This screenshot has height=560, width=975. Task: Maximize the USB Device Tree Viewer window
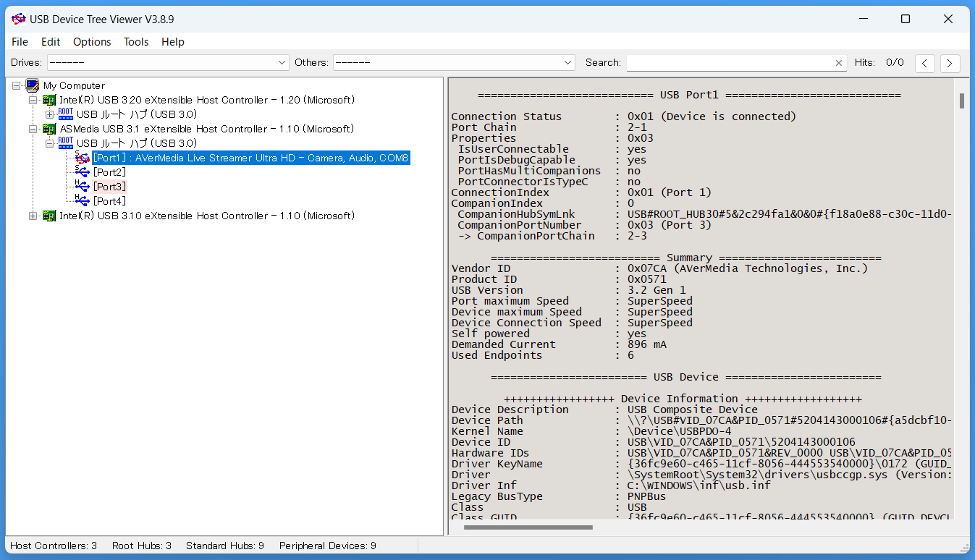[906, 19]
